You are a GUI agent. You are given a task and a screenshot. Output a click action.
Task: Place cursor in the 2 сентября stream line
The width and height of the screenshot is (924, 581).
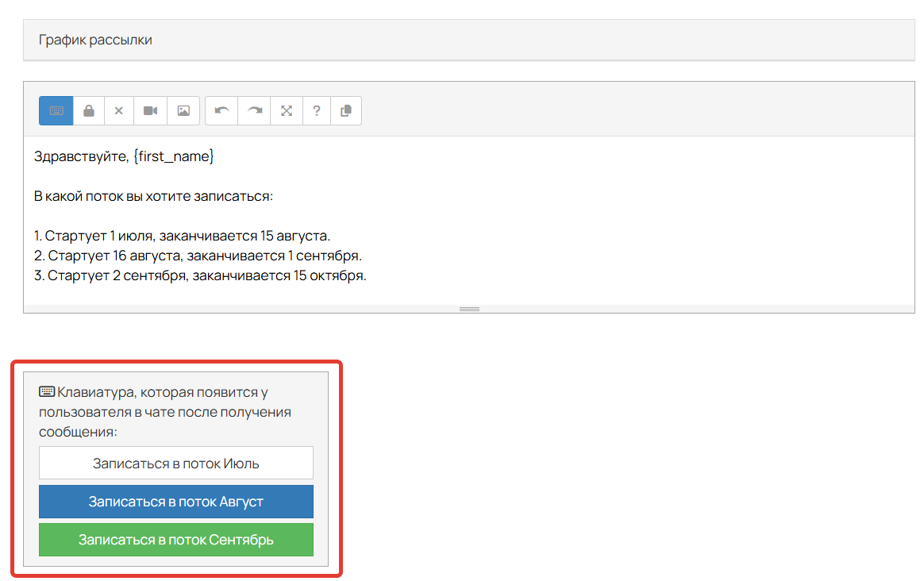(200, 275)
